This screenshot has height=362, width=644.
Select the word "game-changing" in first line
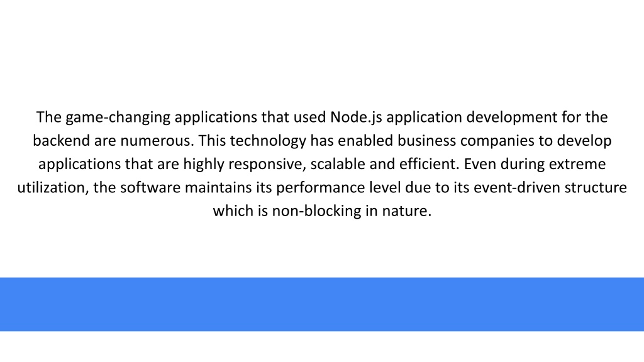coord(118,118)
